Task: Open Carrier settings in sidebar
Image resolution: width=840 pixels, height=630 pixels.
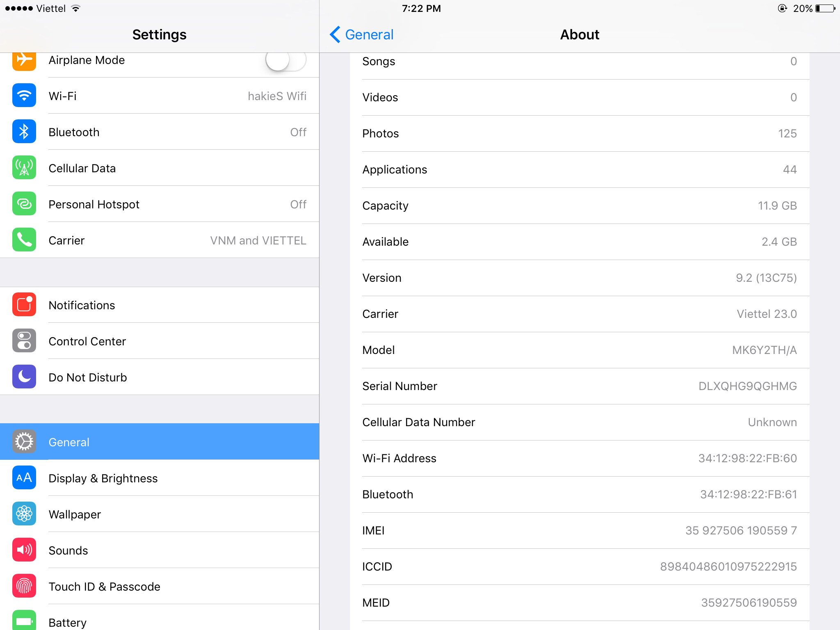Action: pos(160,240)
